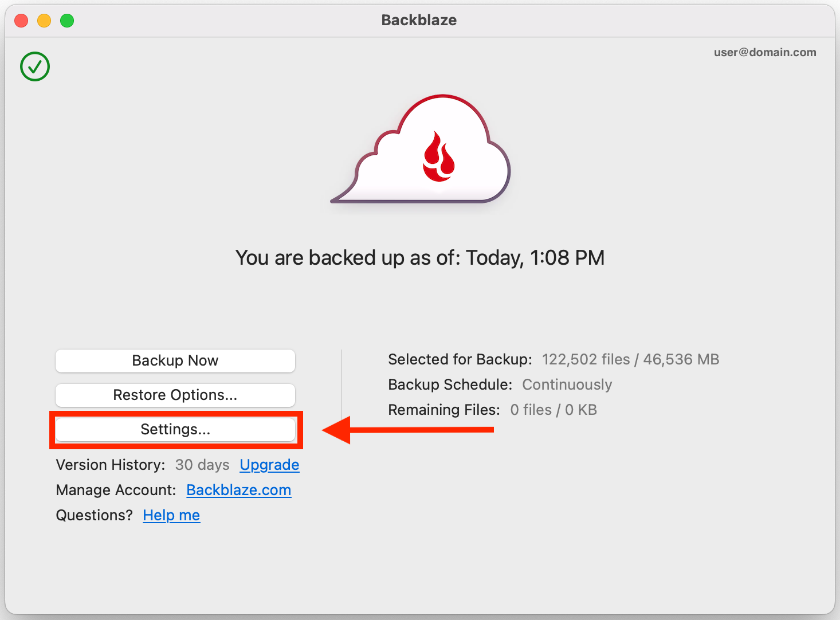
Task: Open Restore Options
Action: (x=175, y=395)
